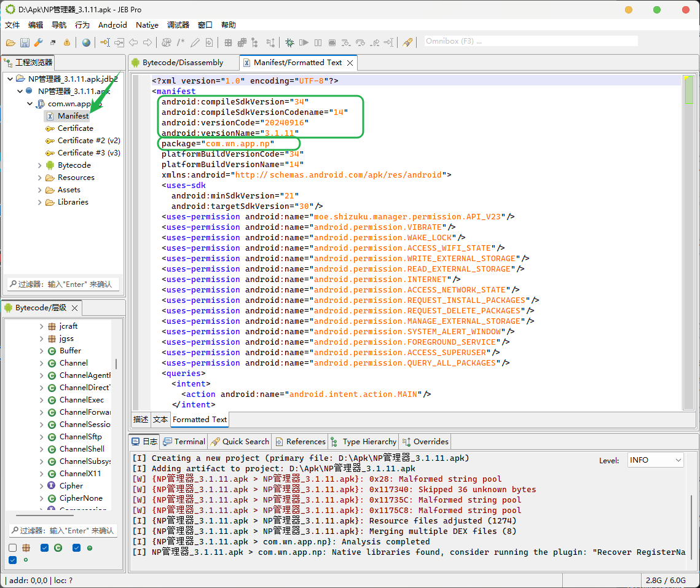Click the comment slash-star toolbar icon
700x588 pixels.
click(x=181, y=42)
